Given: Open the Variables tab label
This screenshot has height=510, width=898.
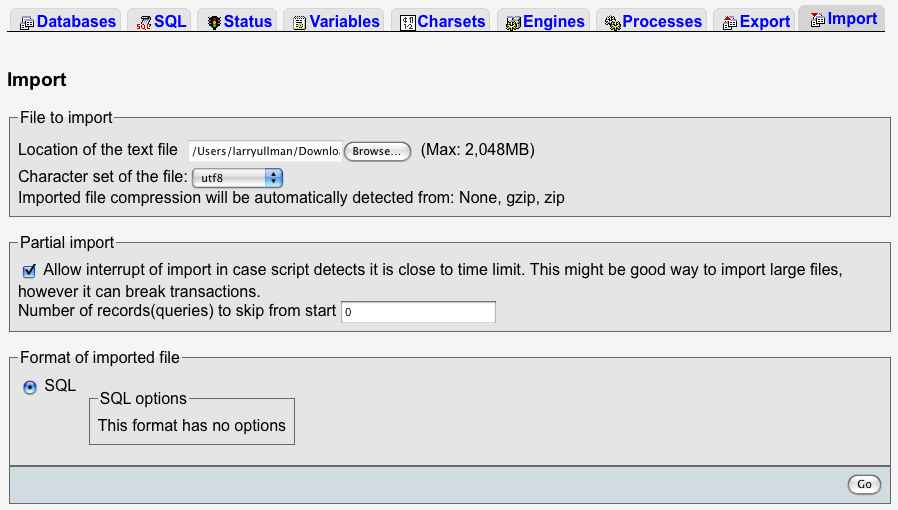Looking at the screenshot, I should 344,21.
